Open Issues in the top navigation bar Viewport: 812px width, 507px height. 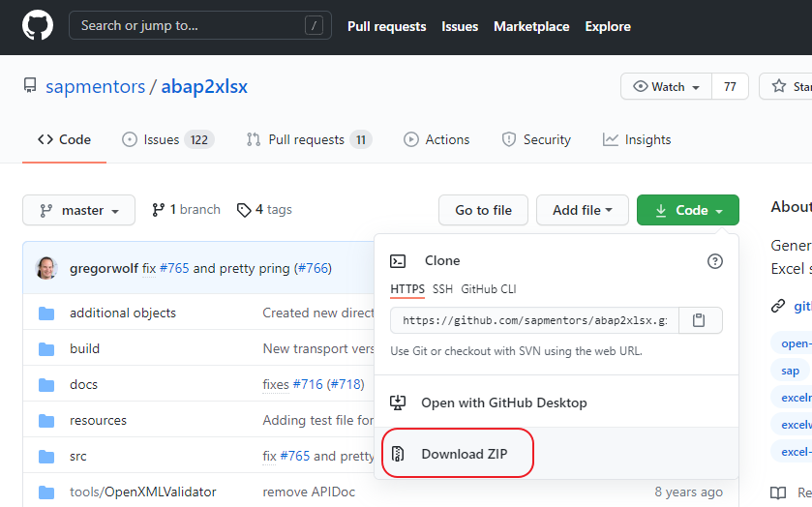click(460, 26)
